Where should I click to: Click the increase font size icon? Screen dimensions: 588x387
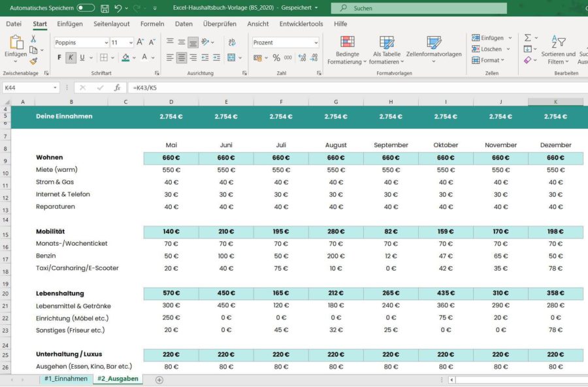140,42
